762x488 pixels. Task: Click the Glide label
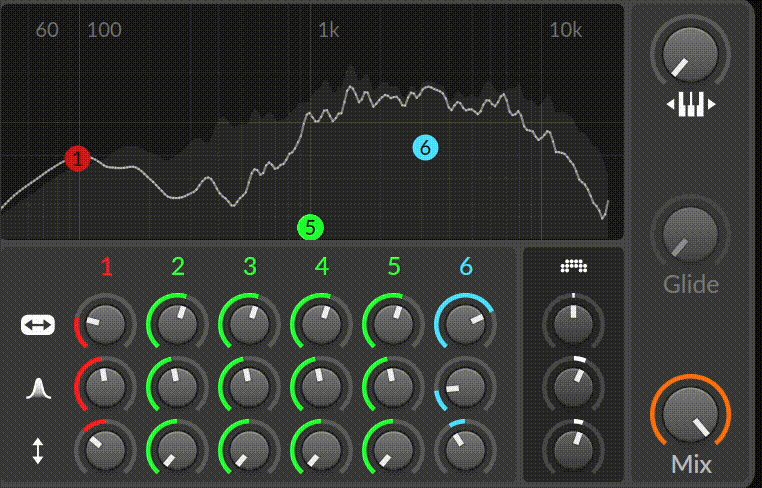coord(691,285)
